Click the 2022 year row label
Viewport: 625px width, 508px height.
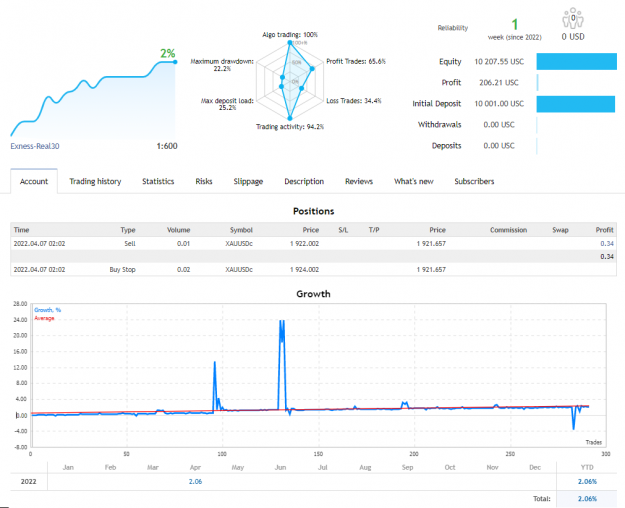point(29,482)
